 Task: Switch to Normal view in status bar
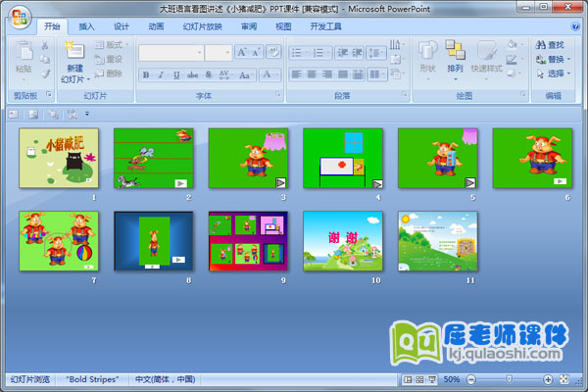tap(407, 379)
